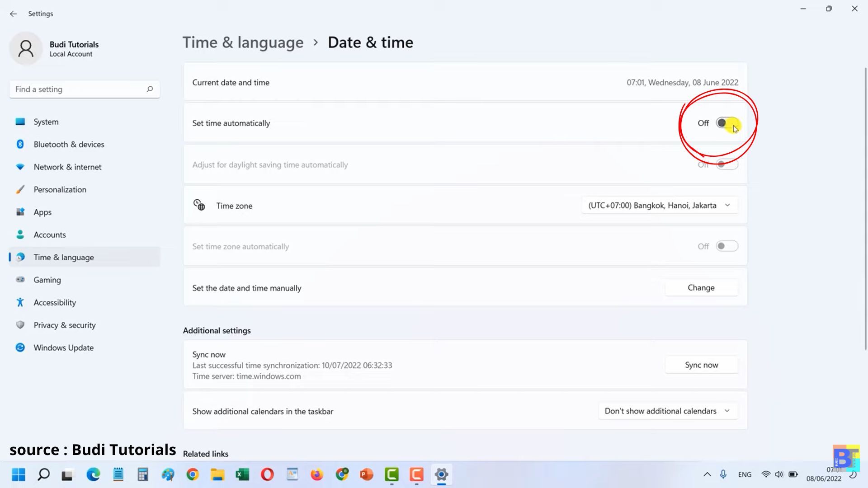Launch Microsoft Edge from taskbar
The image size is (868, 488).
click(93, 474)
